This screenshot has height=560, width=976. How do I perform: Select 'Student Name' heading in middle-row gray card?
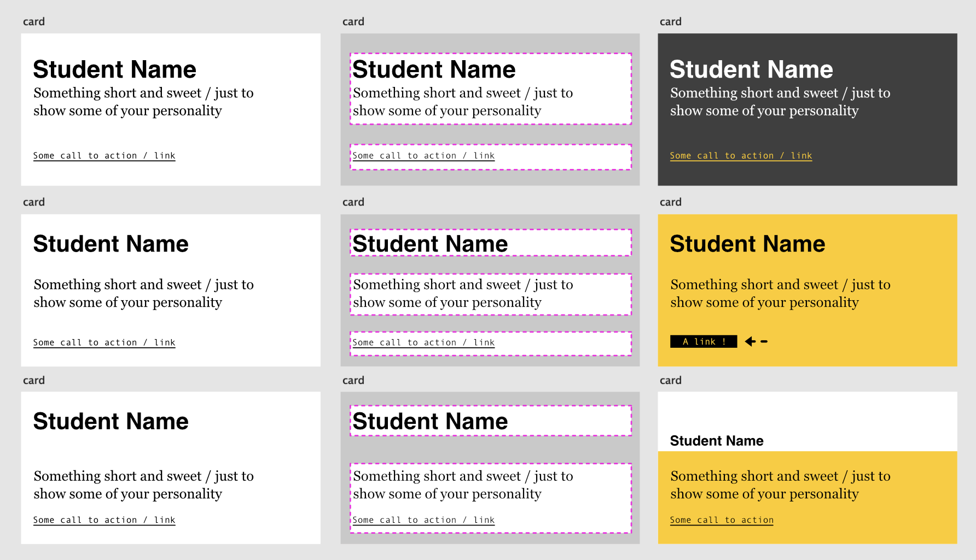click(x=430, y=244)
